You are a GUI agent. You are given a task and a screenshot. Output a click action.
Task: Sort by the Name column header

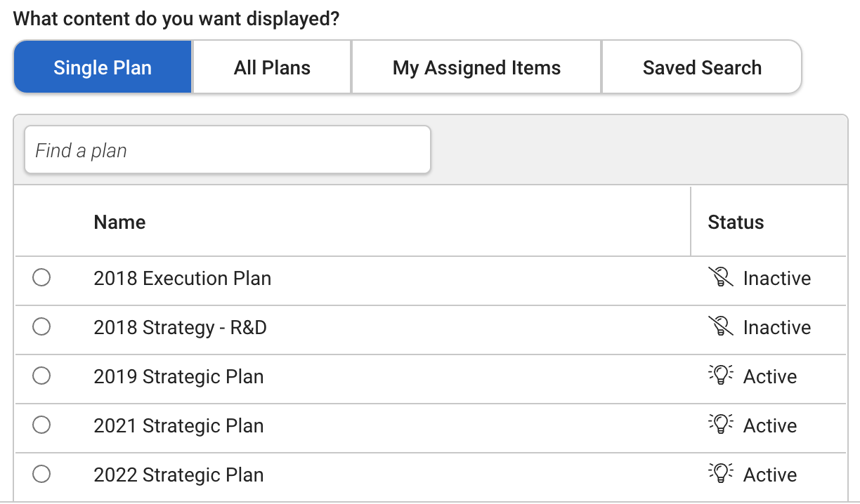pyautogui.click(x=119, y=223)
